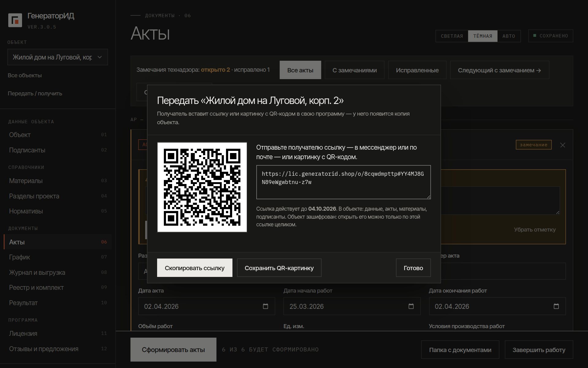Open calendar picker for Дата начала работ
The width and height of the screenshot is (588, 368).
411,306
